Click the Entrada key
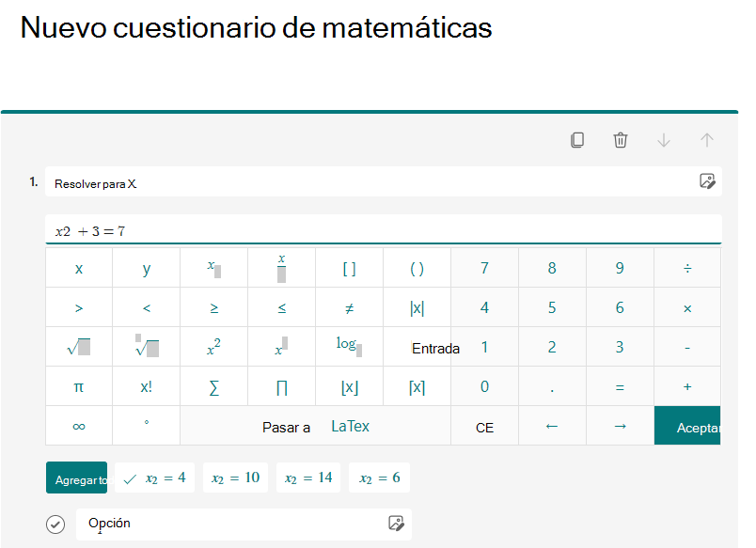This screenshot has height=548, width=756. click(417, 347)
